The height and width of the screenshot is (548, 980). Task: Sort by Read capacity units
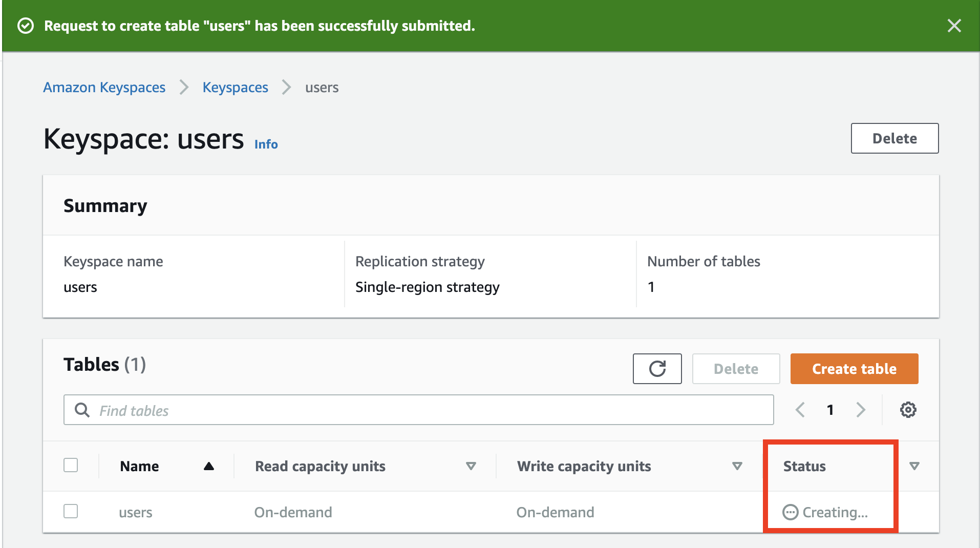coord(471,466)
